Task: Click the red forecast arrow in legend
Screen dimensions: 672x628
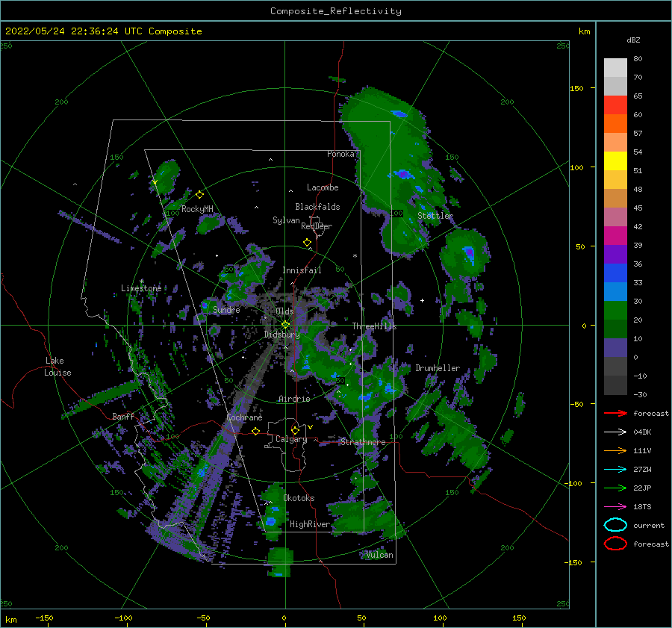Action: [615, 413]
